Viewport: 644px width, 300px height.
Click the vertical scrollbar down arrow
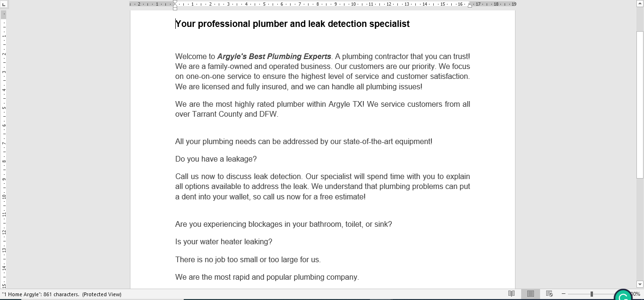(640, 284)
